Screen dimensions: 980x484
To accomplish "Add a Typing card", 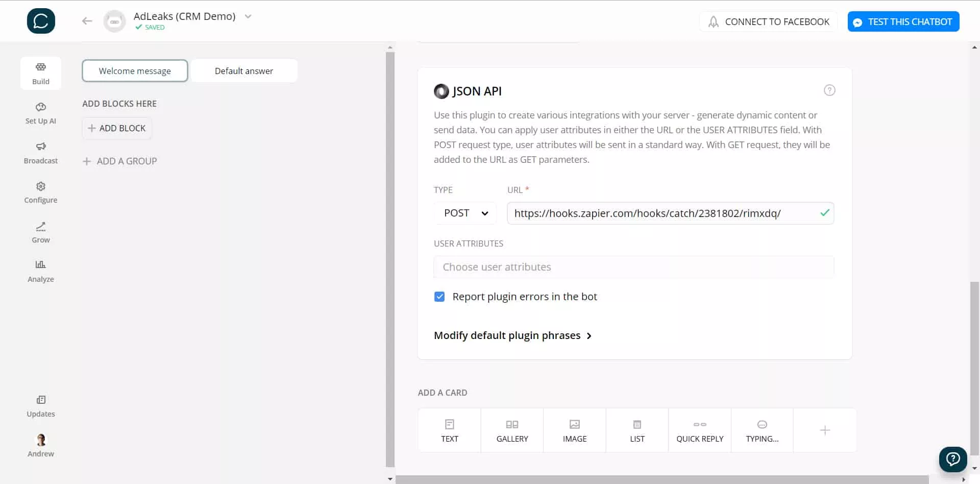I will point(762,430).
